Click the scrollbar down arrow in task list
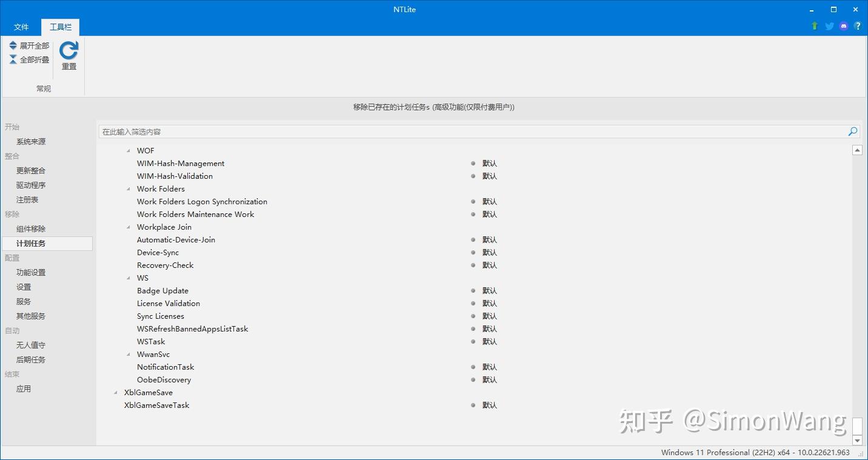Viewport: 868px width, 460px height. click(857, 441)
